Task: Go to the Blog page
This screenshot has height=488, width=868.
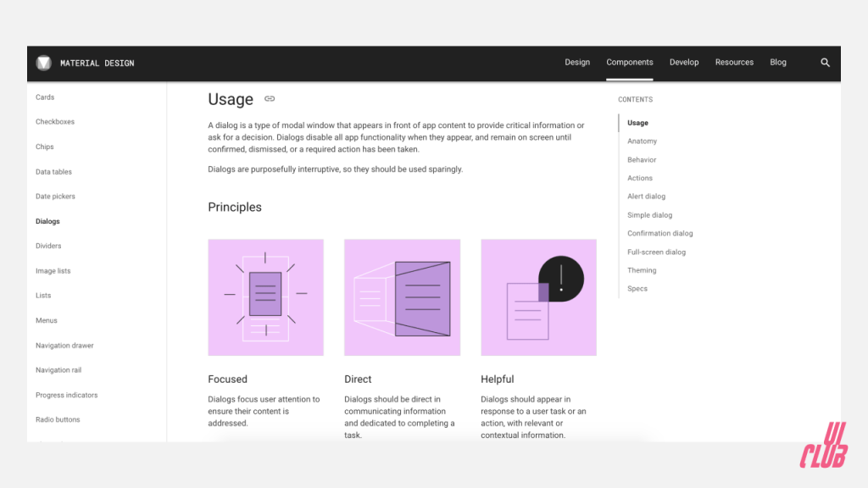Action: (x=778, y=63)
